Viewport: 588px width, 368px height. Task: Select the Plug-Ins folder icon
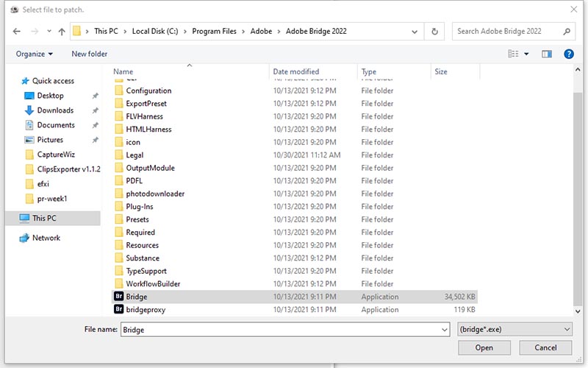(x=119, y=207)
